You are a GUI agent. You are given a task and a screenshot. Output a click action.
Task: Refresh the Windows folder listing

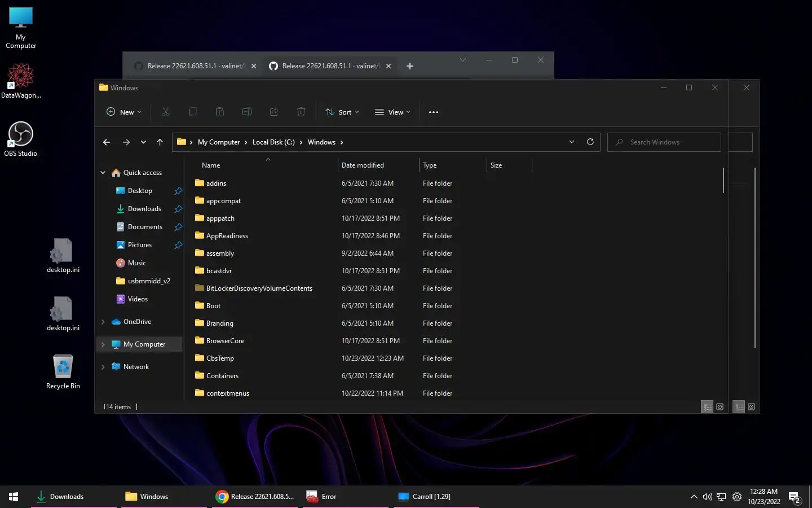[x=590, y=142]
